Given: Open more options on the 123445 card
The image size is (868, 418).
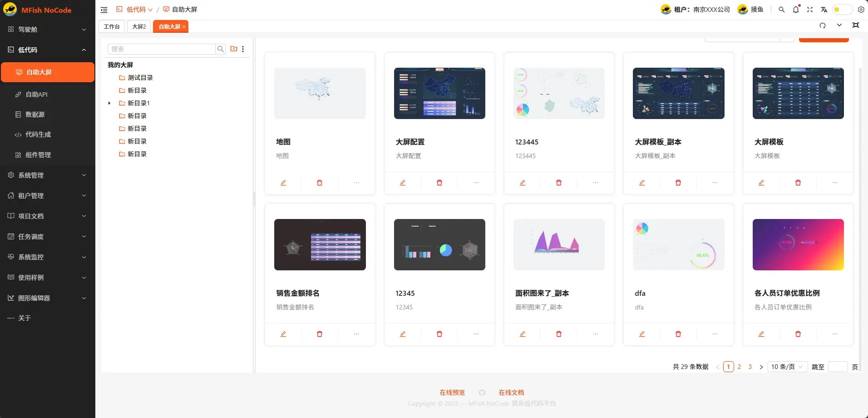Looking at the screenshot, I should coord(595,183).
